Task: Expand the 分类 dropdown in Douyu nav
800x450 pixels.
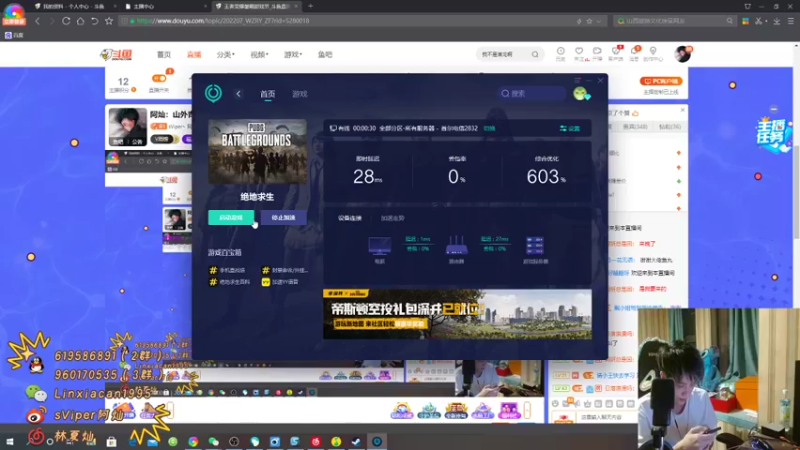Action: tap(226, 55)
